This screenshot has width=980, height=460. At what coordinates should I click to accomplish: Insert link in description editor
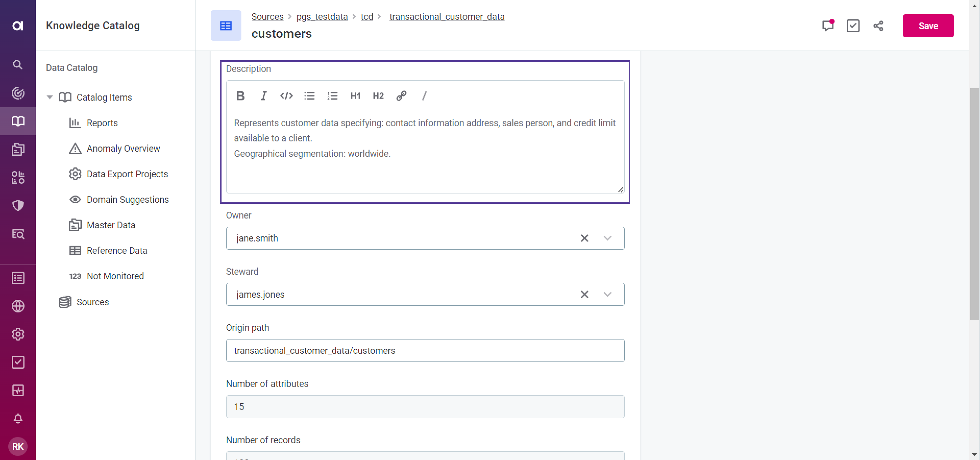(401, 95)
